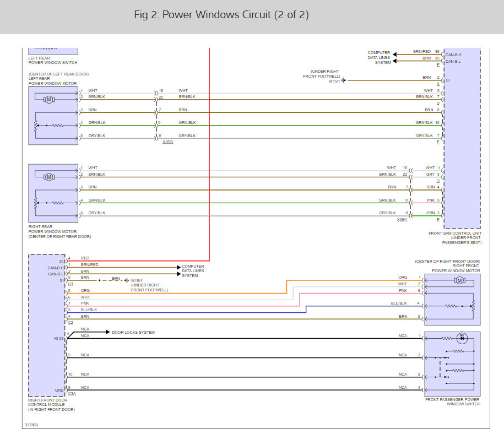This screenshot has width=504, height=434.
Task: Click the Door Locks System text
Action: coord(133,333)
